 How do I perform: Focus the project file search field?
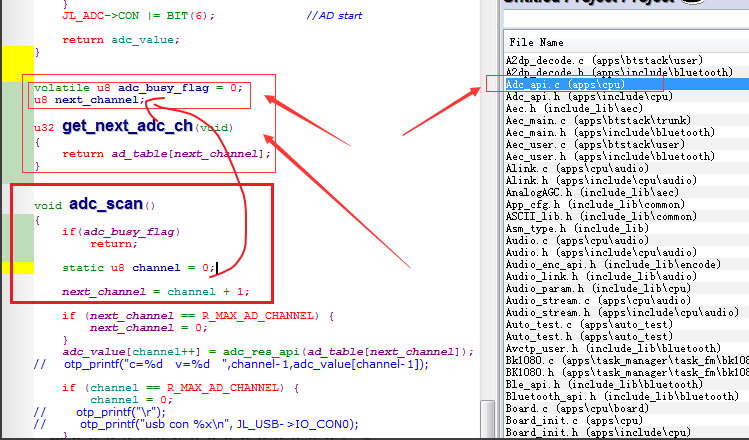point(626,19)
